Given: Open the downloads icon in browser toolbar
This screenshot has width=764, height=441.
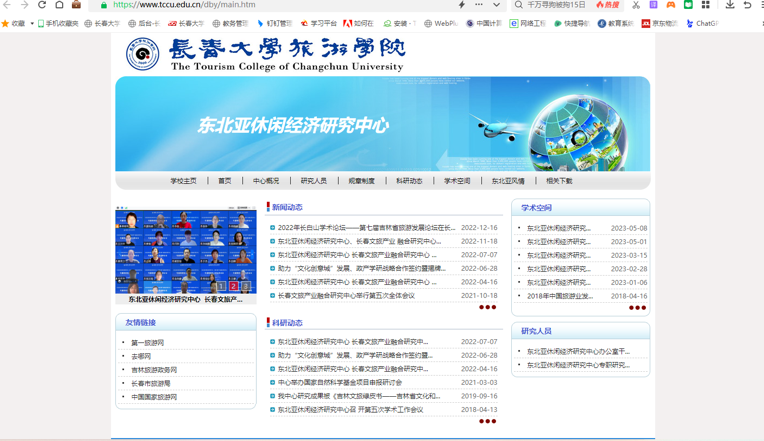Looking at the screenshot, I should click(730, 5).
